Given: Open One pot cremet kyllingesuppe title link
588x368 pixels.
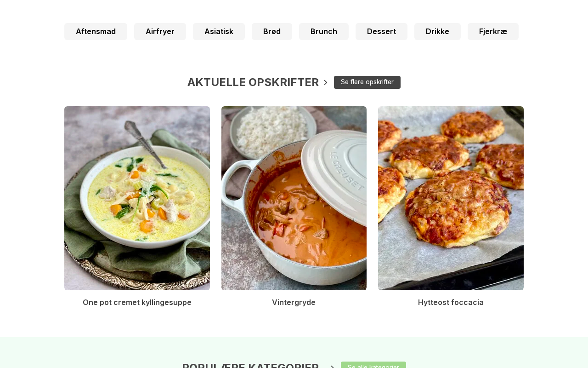Looking at the screenshot, I should tap(137, 302).
